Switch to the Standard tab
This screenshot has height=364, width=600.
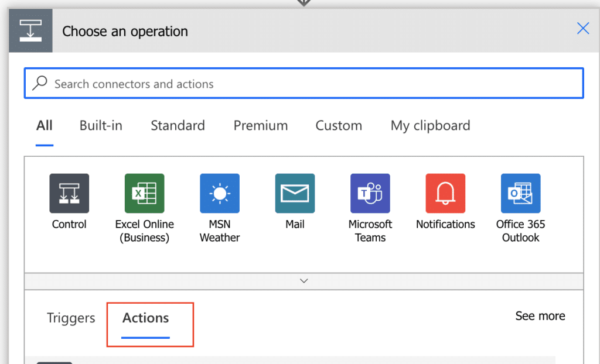click(x=178, y=125)
